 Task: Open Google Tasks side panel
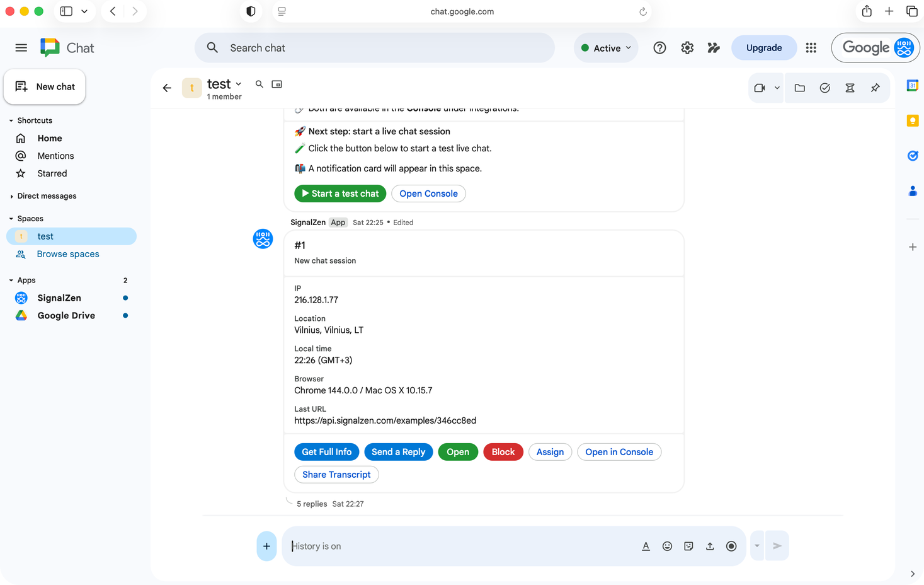pos(912,156)
